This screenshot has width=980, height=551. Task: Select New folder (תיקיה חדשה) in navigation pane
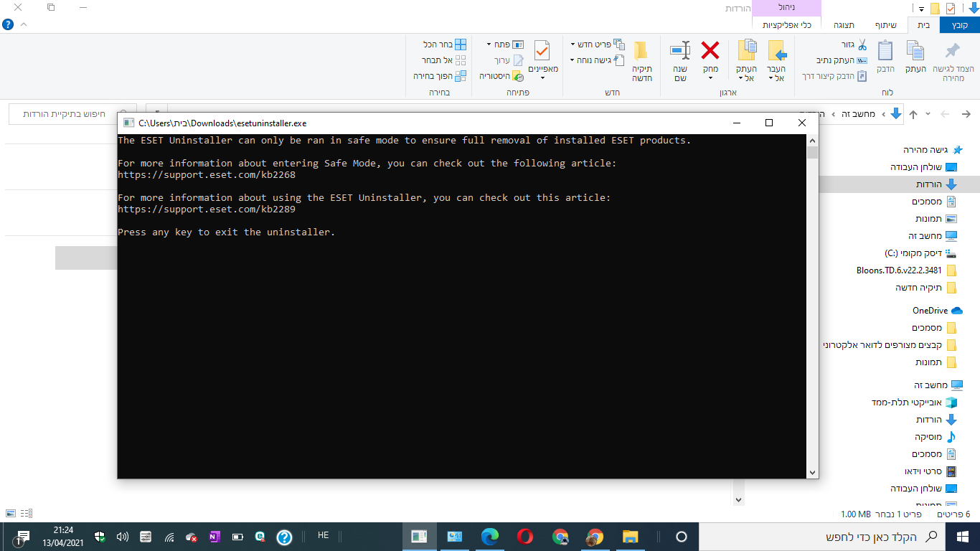[x=926, y=288]
